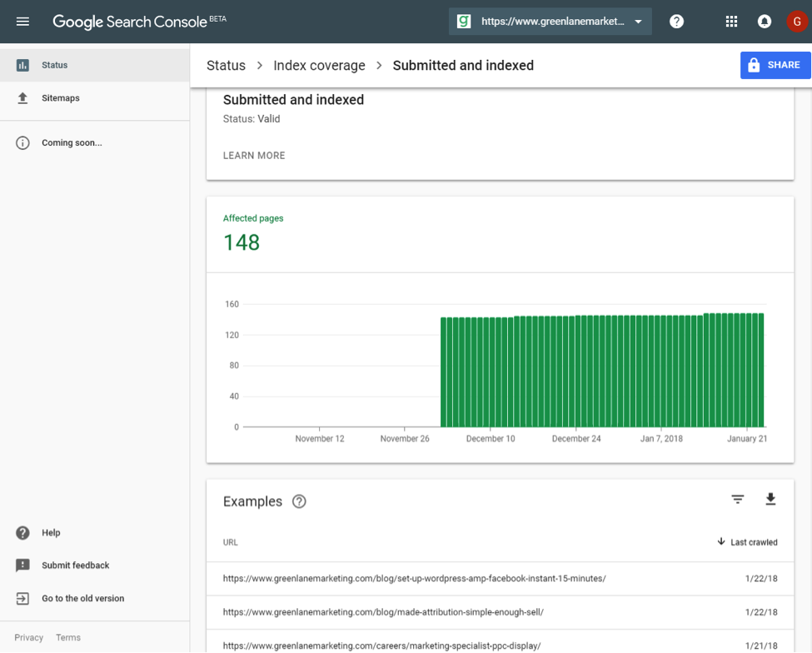This screenshot has height=653, width=812.
Task: Click the December 10 axis label
Action: pos(491,439)
